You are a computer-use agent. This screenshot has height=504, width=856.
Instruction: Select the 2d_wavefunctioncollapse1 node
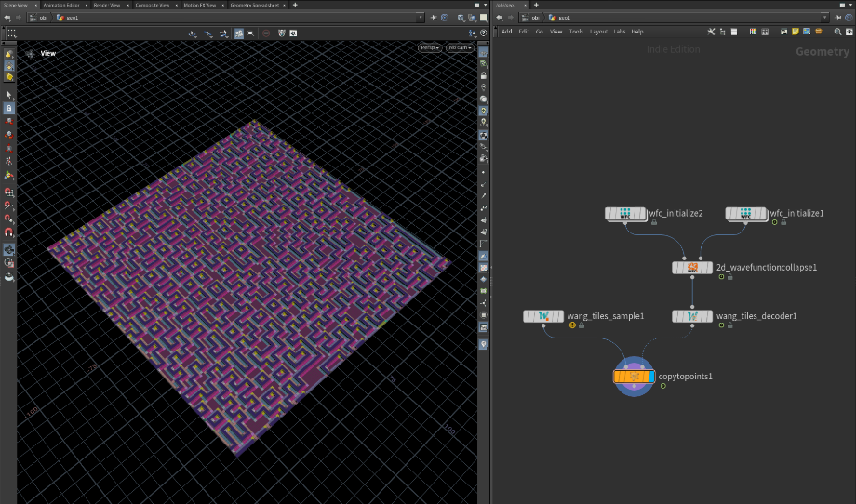(692, 268)
